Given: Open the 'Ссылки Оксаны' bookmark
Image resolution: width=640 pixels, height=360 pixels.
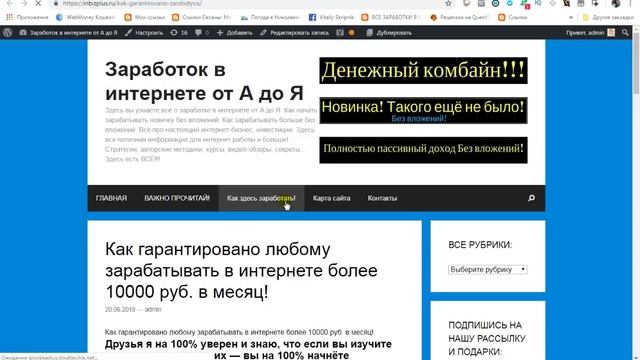Looking at the screenshot, I should [x=202, y=17].
